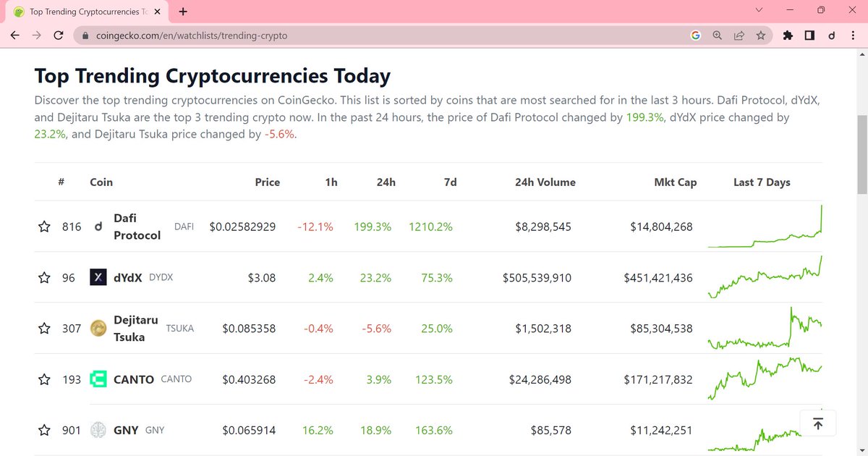Sort by Price column header
868x456 pixels.
pos(268,182)
